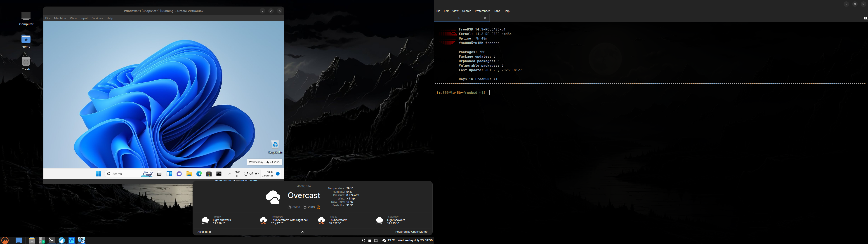Open File Explorer in the Windows taskbar

click(189, 174)
